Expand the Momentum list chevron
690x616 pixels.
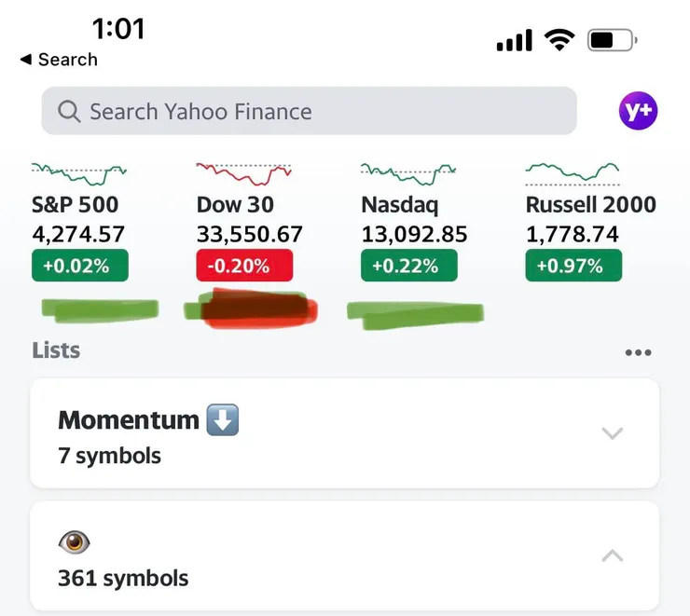tap(612, 433)
